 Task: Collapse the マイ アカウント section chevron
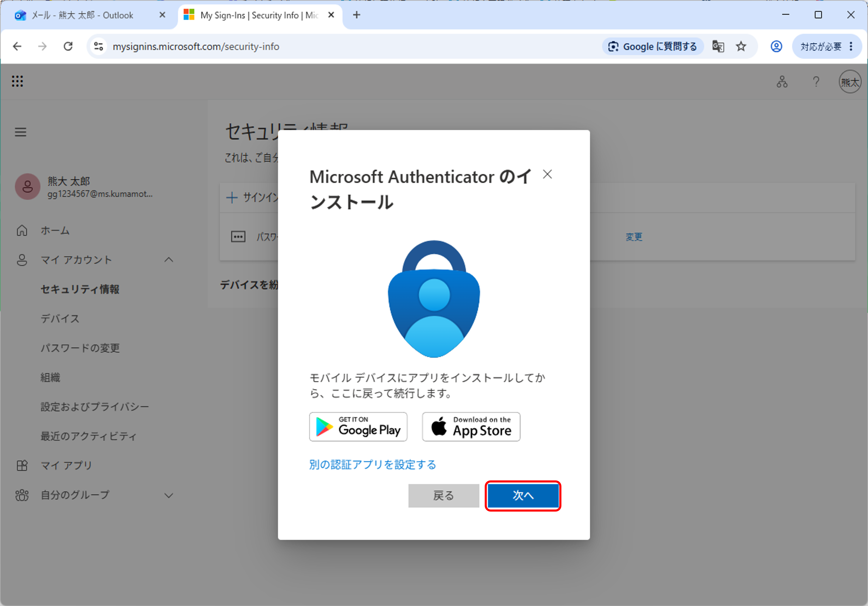tap(169, 260)
